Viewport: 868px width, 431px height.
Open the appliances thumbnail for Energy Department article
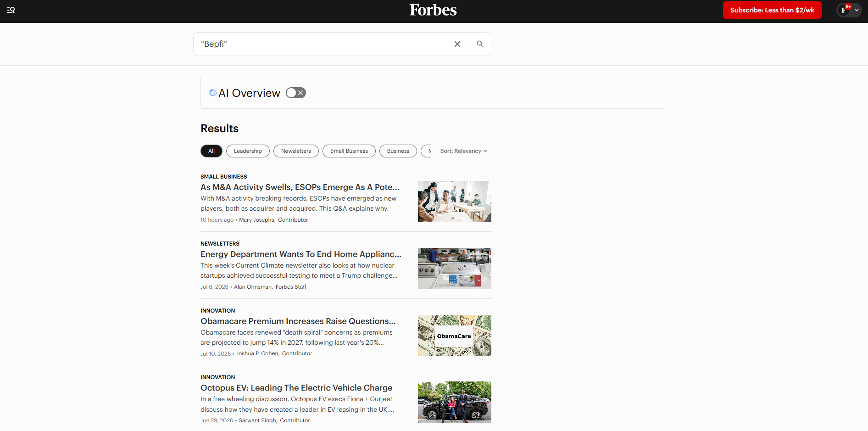(455, 269)
